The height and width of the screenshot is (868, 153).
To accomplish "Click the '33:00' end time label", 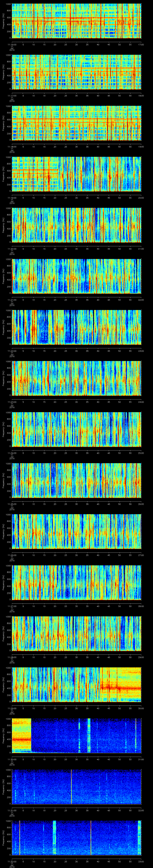I will pos(141,861).
